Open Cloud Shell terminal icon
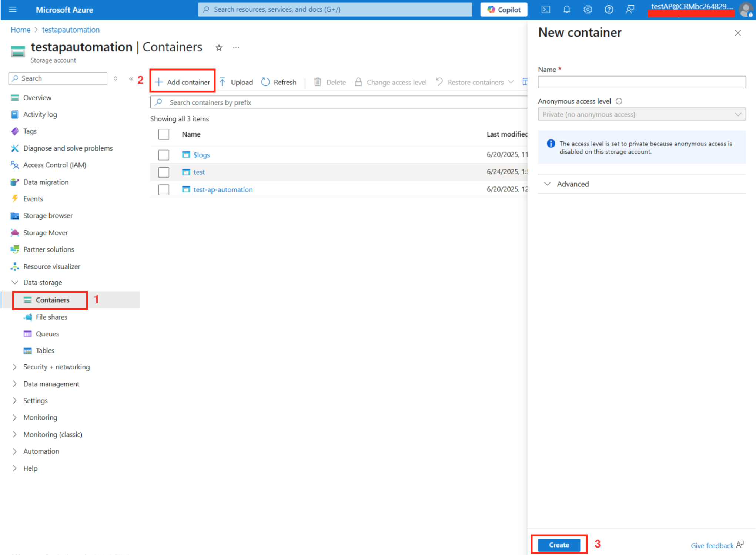 pyautogui.click(x=545, y=10)
